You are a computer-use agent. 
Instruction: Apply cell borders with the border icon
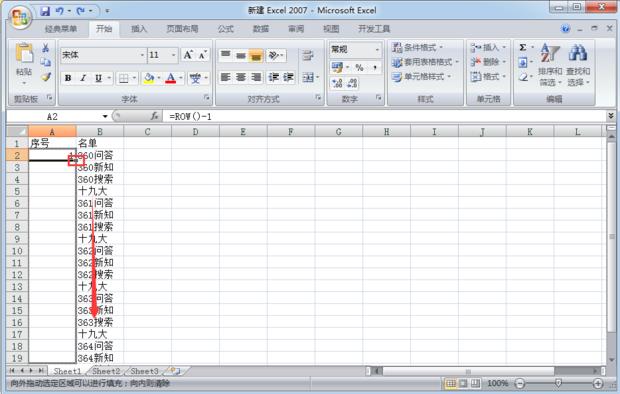coord(124,78)
